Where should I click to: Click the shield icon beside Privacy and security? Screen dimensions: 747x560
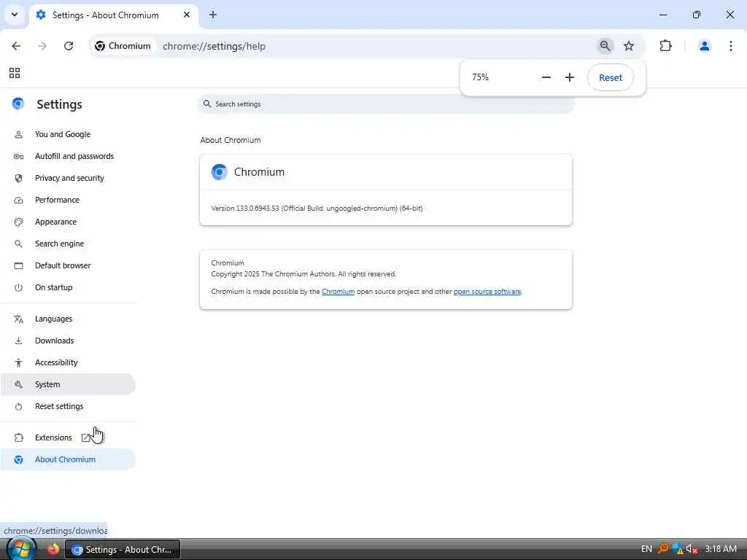tap(18, 178)
